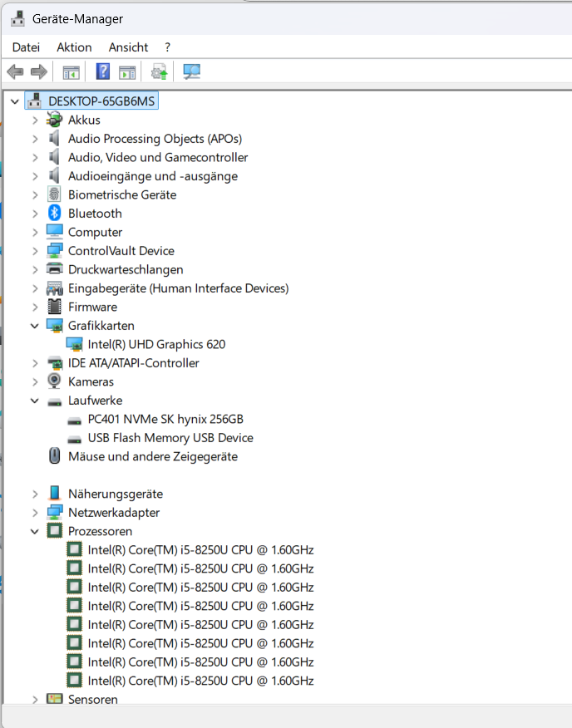The width and height of the screenshot is (572, 728).
Task: Click the Eingabegeräte HID icon
Action: click(54, 288)
